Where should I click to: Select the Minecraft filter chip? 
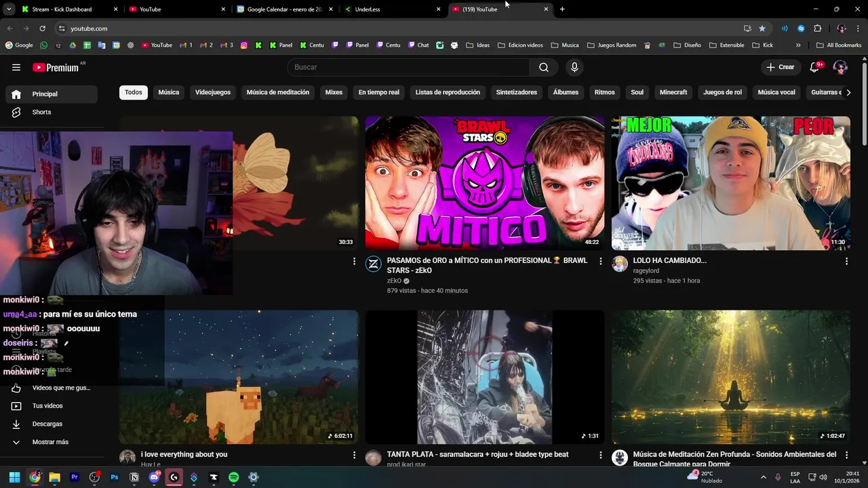tap(673, 92)
